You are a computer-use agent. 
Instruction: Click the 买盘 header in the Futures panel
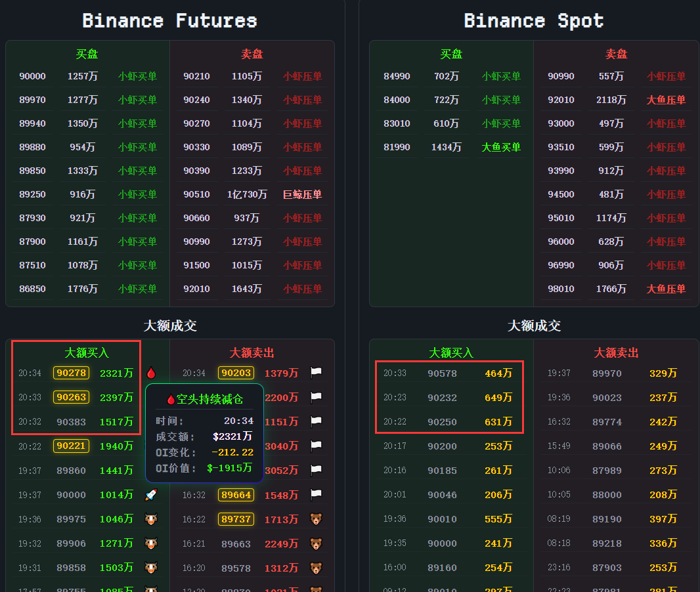point(87,54)
